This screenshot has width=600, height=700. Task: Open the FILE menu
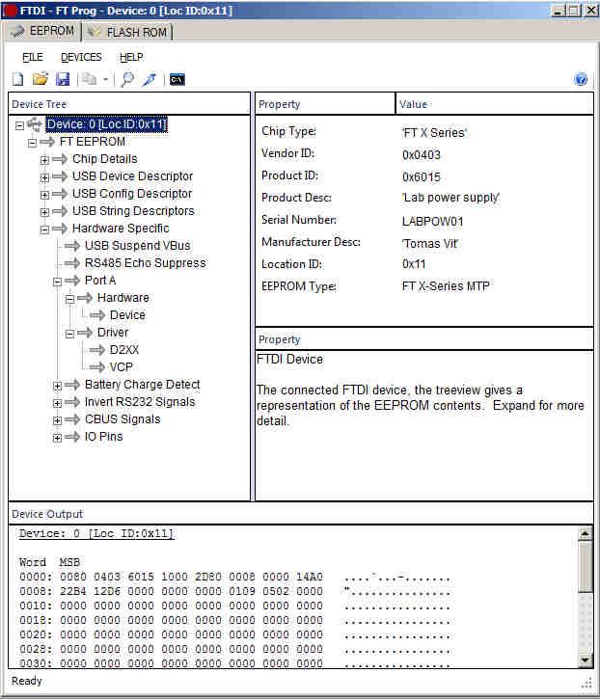coord(33,57)
